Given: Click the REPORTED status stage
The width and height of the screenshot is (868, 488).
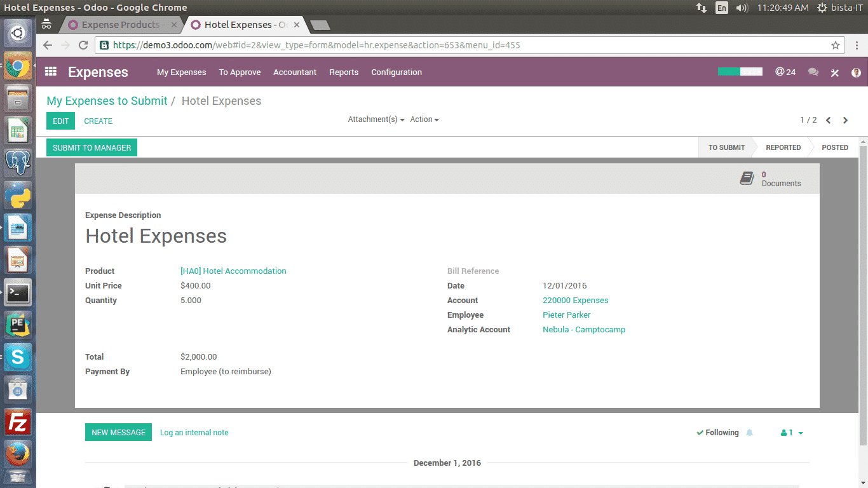Looking at the screenshot, I should pos(783,147).
